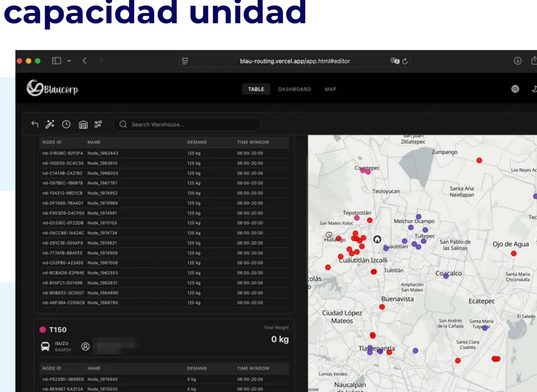The height and width of the screenshot is (392, 537).
Task: Reload the page with refresh icon
Action: (405, 61)
